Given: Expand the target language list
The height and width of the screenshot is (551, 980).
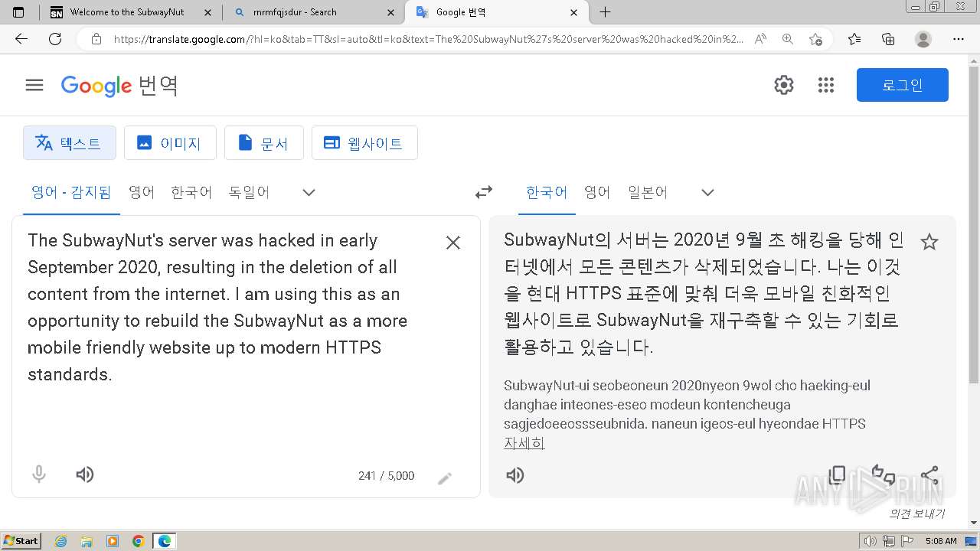Looking at the screenshot, I should click(x=708, y=192).
